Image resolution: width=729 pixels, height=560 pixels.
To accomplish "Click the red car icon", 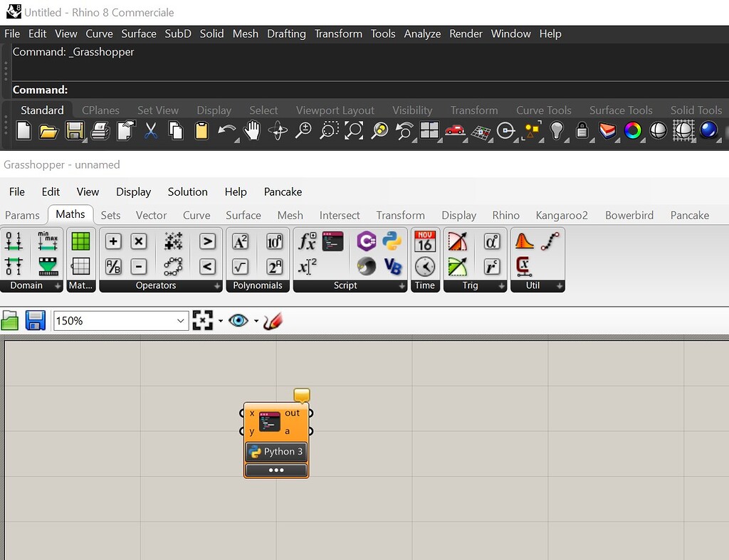I will pos(455,130).
